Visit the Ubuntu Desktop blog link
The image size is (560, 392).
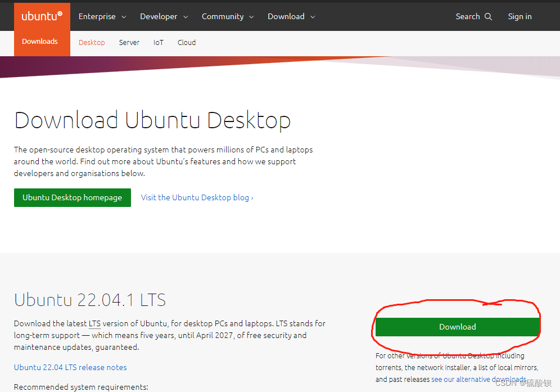point(197,197)
